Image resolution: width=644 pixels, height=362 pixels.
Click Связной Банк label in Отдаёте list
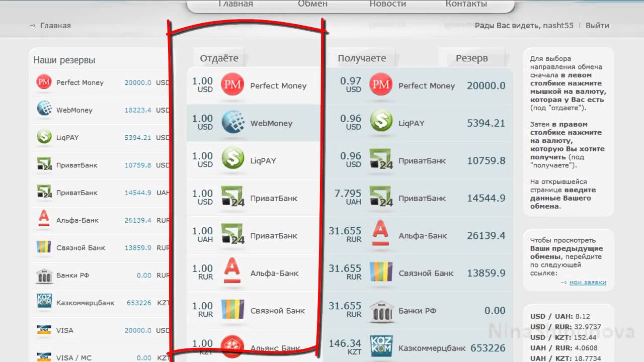[278, 311]
